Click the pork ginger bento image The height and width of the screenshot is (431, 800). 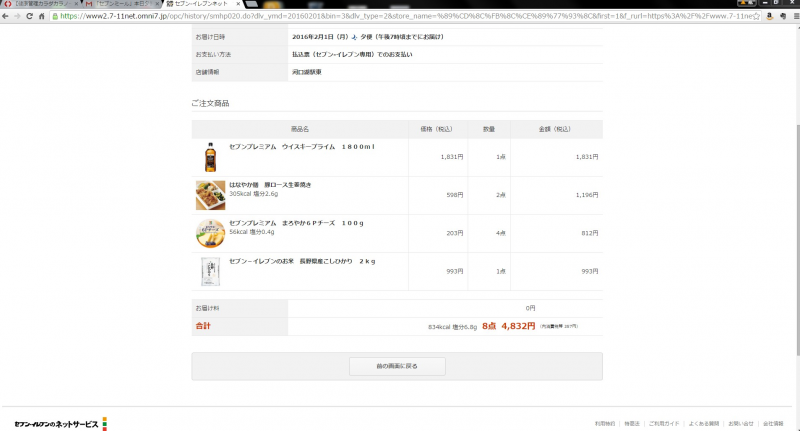point(210,195)
